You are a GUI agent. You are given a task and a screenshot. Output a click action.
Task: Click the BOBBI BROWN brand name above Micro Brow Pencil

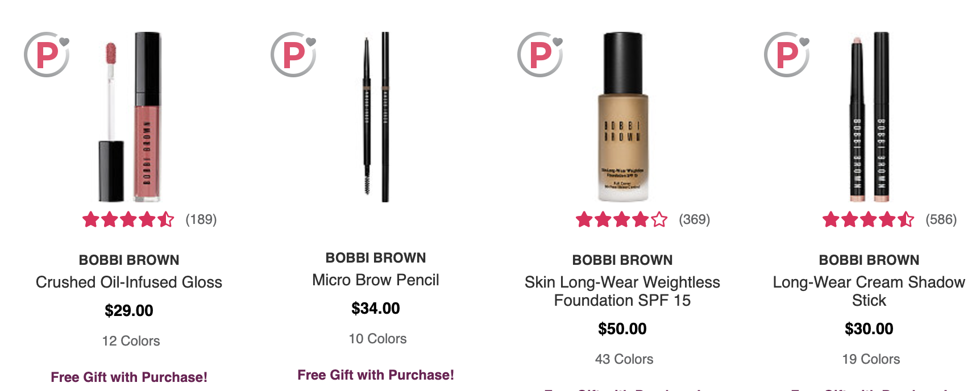tap(376, 258)
